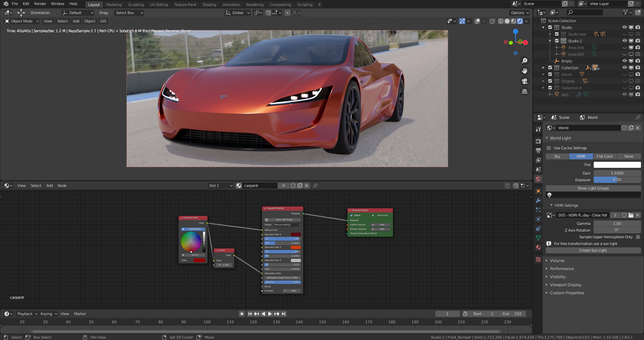Switch to orthographic grid view icon
644x340 pixels.
click(x=525, y=91)
